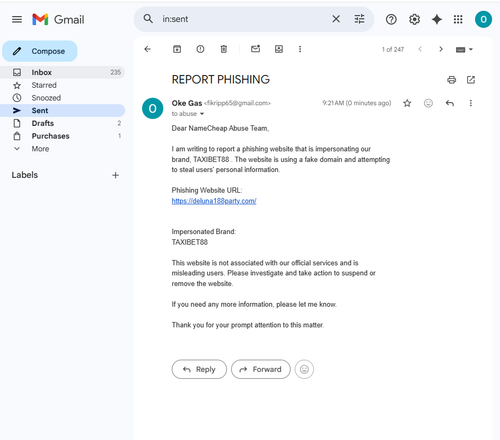Click the Labels heading

point(25,175)
